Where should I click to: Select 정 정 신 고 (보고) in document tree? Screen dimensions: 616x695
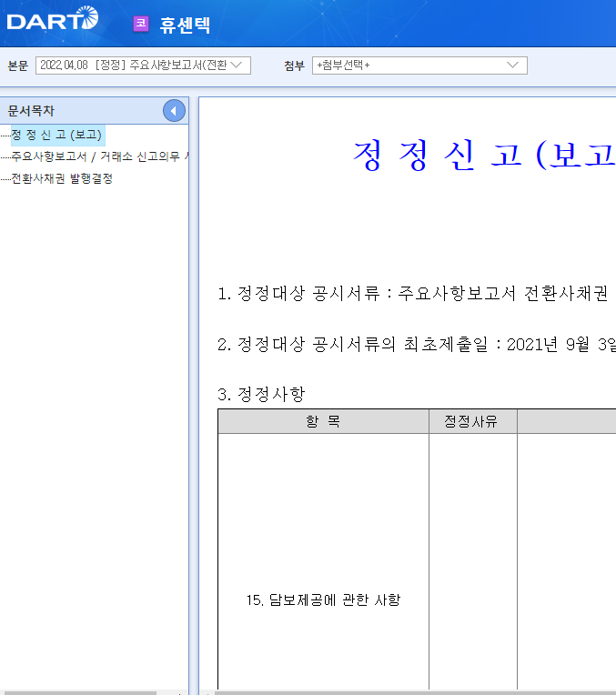57,135
